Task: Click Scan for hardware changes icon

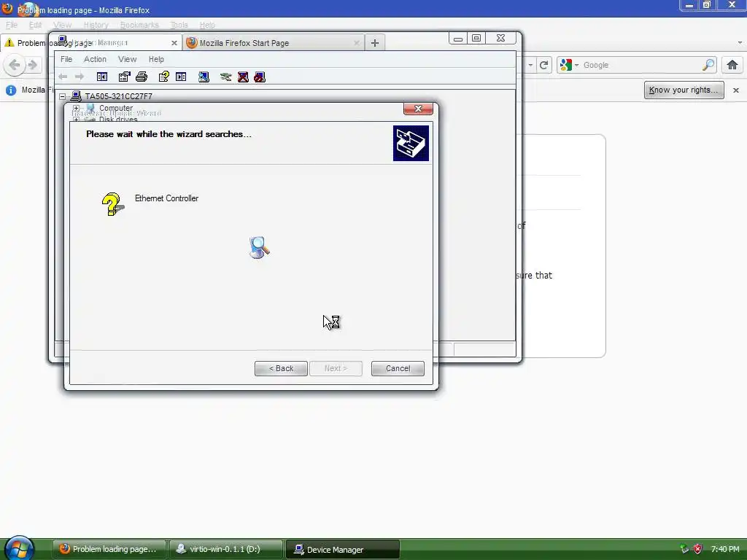Action: pos(204,77)
